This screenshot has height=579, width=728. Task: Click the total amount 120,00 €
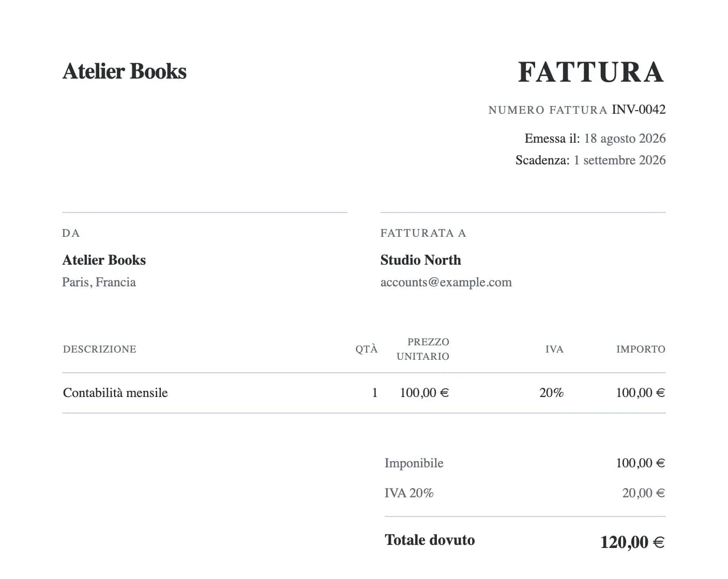click(x=632, y=542)
